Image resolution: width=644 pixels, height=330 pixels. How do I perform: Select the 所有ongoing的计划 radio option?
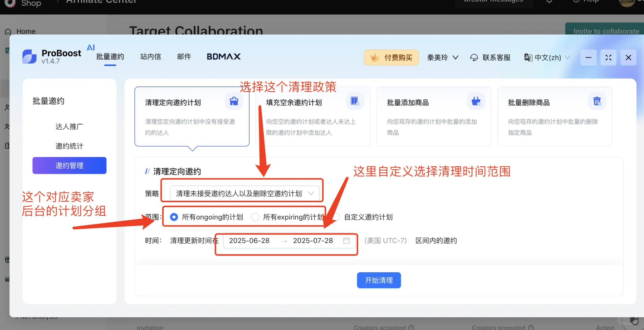coord(174,217)
